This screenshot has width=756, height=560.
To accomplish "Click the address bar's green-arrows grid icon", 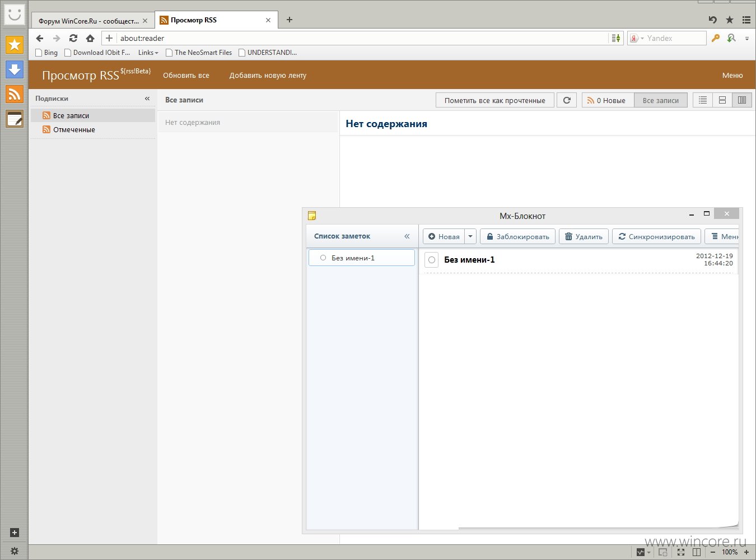I will [616, 38].
